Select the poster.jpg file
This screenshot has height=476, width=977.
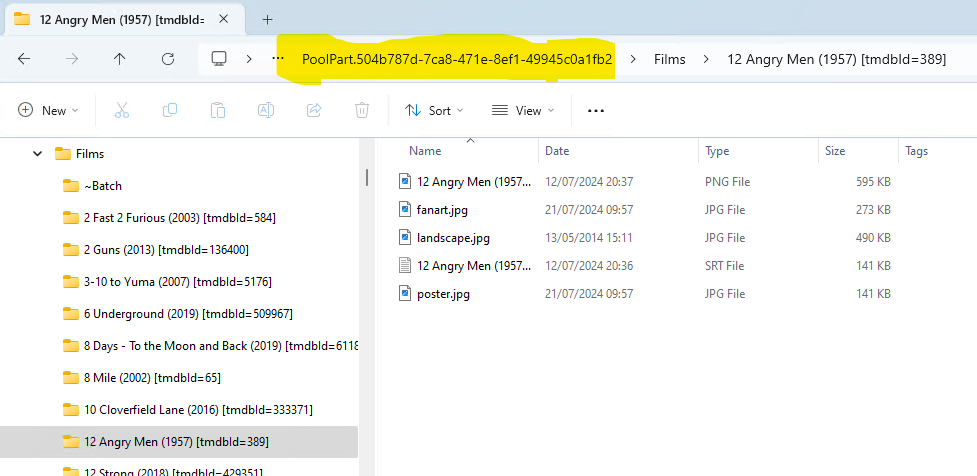[x=443, y=294]
